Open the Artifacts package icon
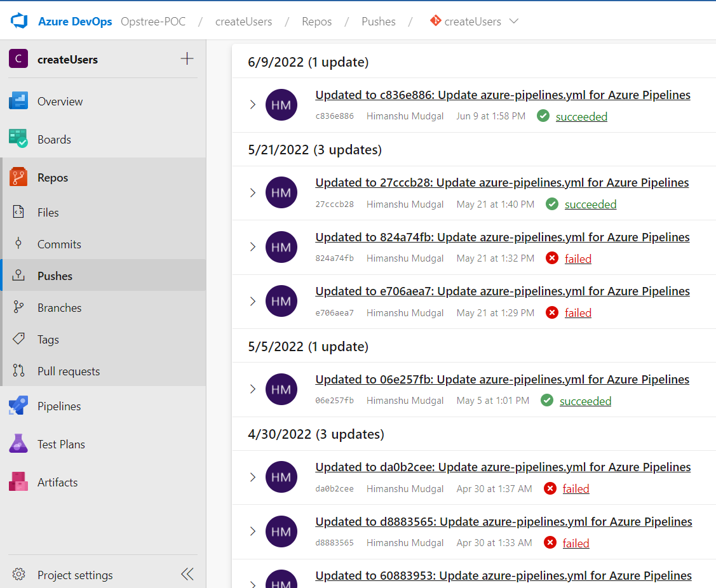 coord(18,481)
